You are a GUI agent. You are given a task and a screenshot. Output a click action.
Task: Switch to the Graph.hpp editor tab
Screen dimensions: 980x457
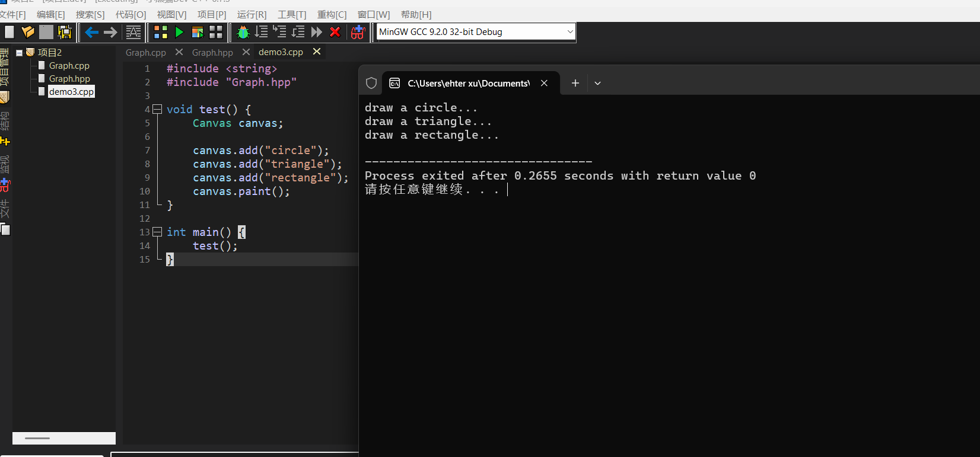(212, 53)
